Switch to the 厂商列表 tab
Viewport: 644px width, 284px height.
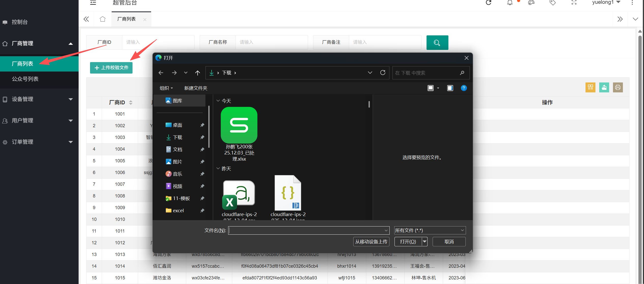tap(127, 19)
